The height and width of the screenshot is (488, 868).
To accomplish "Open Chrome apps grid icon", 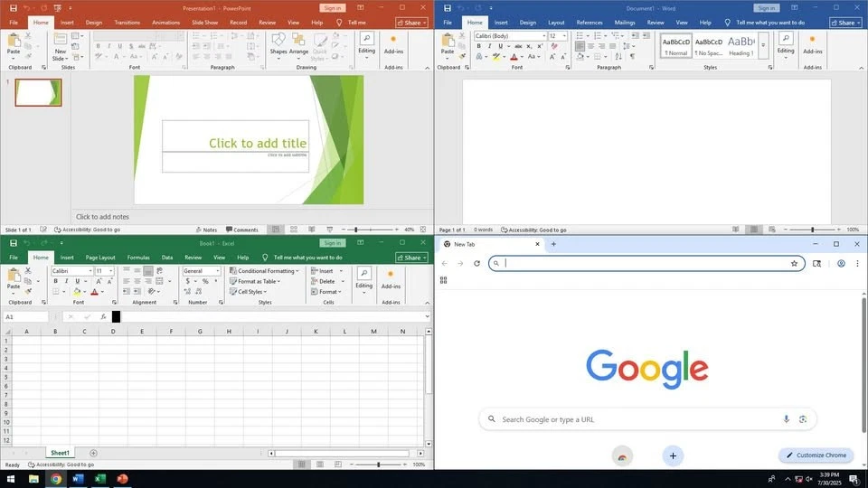I will 443,280.
